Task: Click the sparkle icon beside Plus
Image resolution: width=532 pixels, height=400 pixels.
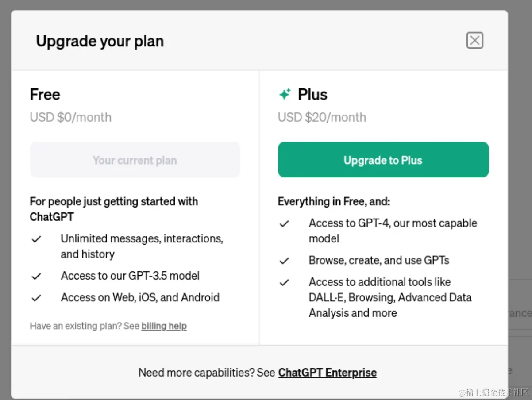Action: (285, 94)
